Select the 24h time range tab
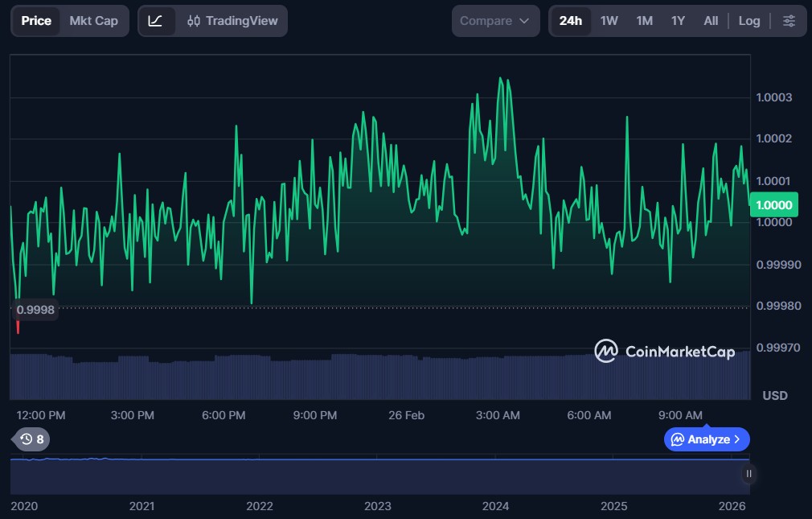The image size is (812, 519). [x=571, y=21]
